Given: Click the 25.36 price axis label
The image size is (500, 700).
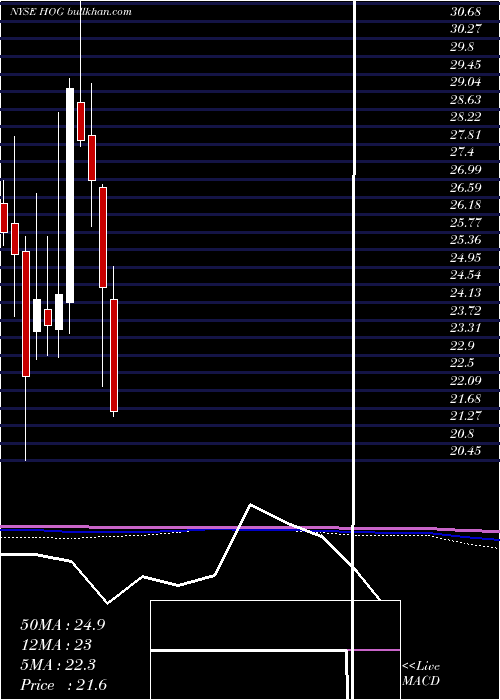Looking at the screenshot, I should pyautogui.click(x=466, y=240).
